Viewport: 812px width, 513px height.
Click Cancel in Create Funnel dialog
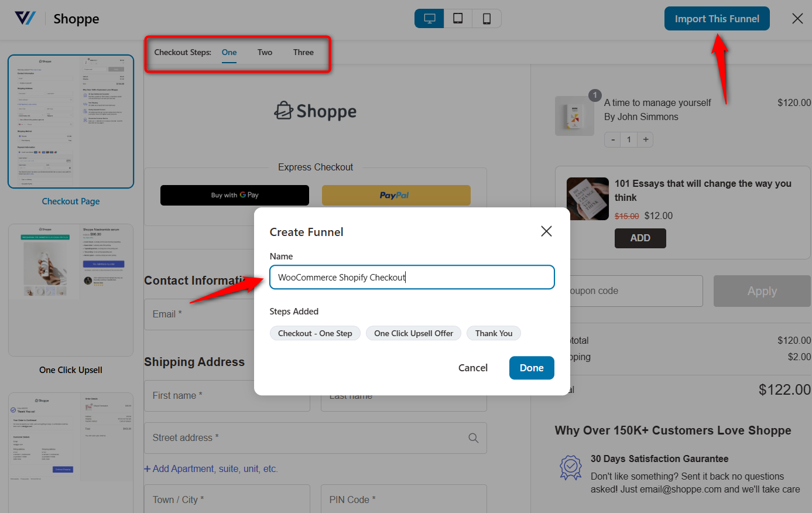click(473, 368)
